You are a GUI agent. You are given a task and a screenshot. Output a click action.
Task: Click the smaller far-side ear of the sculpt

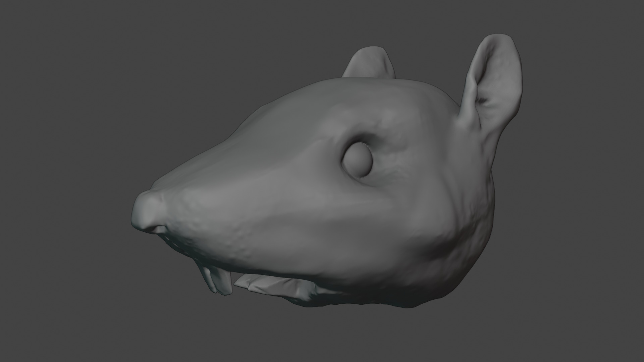point(369,63)
